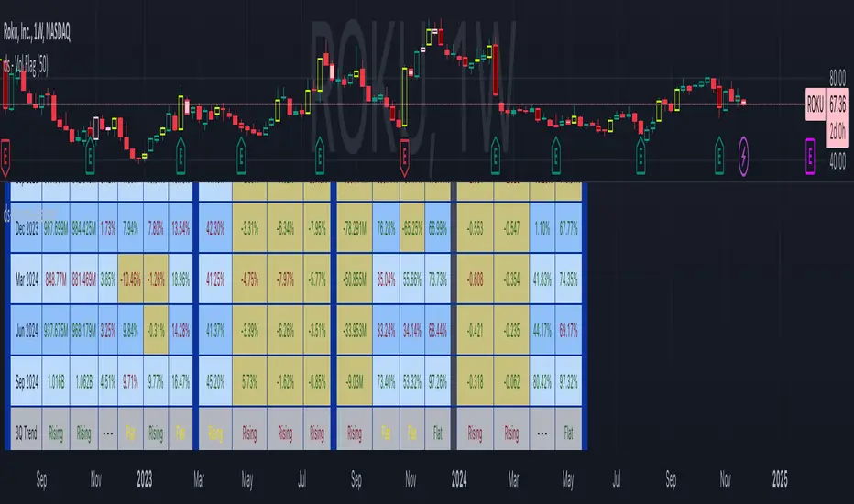Screen dimensions: 854x504
Task: Click the -0.608 table cell
Action: click(x=475, y=279)
